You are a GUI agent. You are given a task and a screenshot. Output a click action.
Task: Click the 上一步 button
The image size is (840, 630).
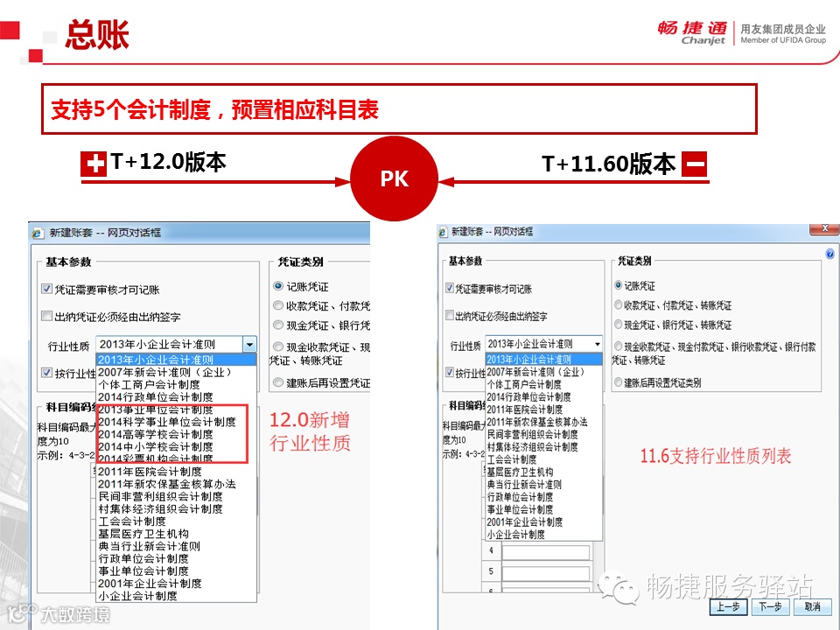[728, 606]
